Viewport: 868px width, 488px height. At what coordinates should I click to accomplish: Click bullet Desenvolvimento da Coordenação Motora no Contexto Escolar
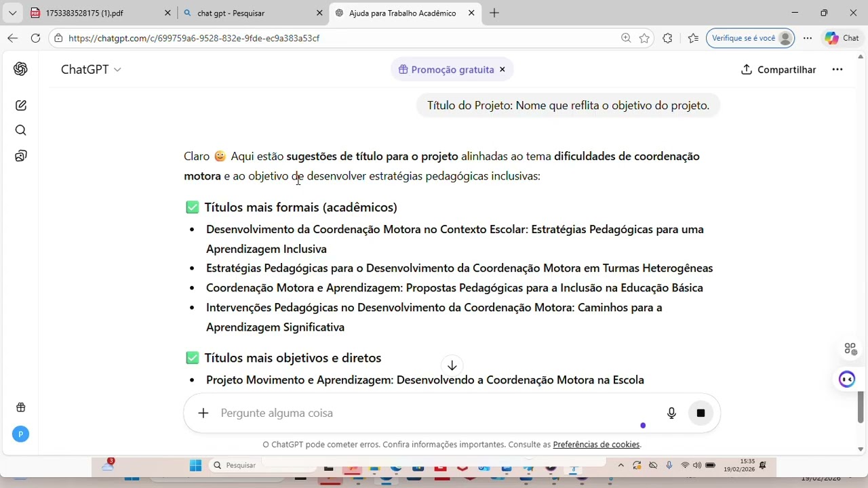pyautogui.click(x=455, y=239)
